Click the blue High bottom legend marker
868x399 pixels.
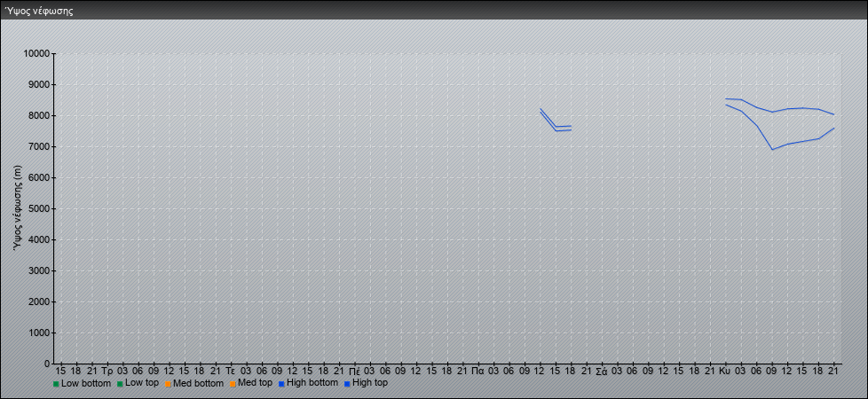click(281, 384)
